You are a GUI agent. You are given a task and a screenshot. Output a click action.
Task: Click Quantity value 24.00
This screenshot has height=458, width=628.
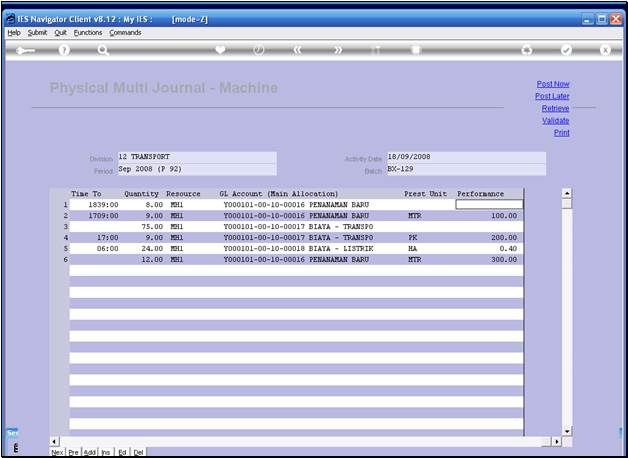point(152,249)
